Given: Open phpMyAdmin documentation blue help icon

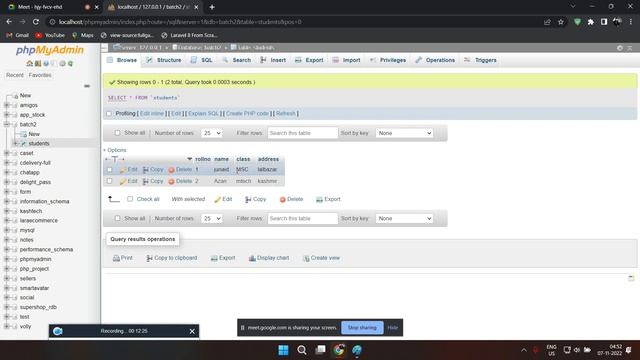Looking at the screenshot, I should [46, 63].
